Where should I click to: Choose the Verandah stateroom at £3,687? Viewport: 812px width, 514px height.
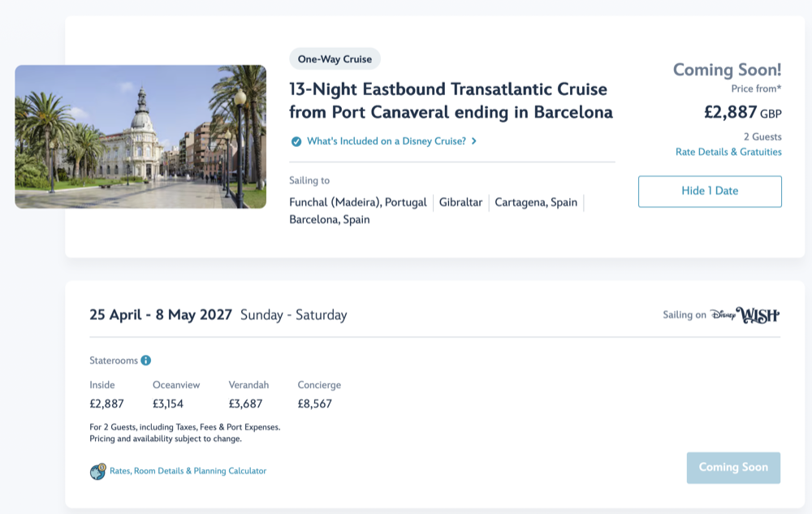click(x=246, y=404)
